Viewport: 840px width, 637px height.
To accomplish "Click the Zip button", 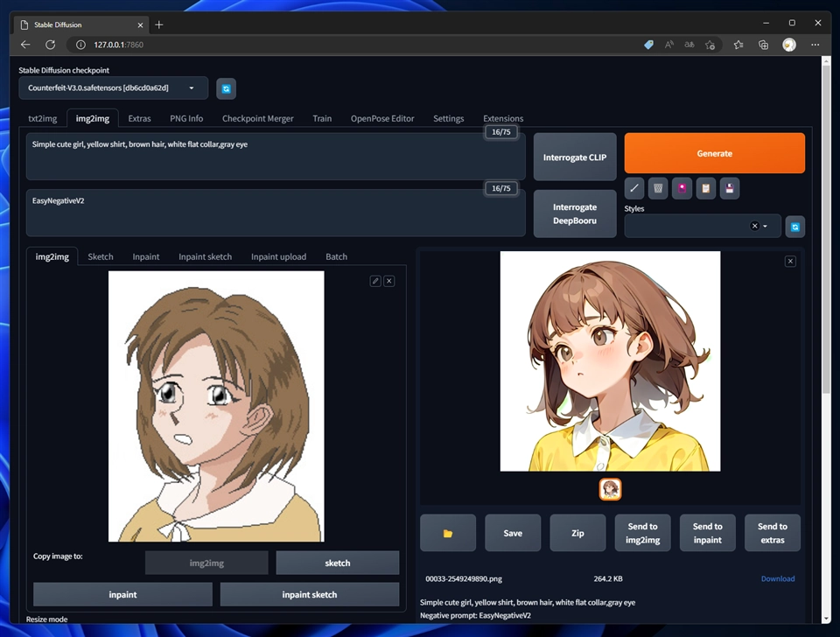I will click(577, 533).
